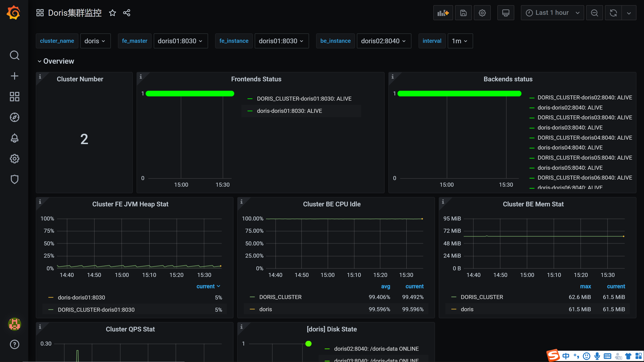Open the cluster_name doris dropdown
This screenshot has width=644, height=362.
[95, 41]
